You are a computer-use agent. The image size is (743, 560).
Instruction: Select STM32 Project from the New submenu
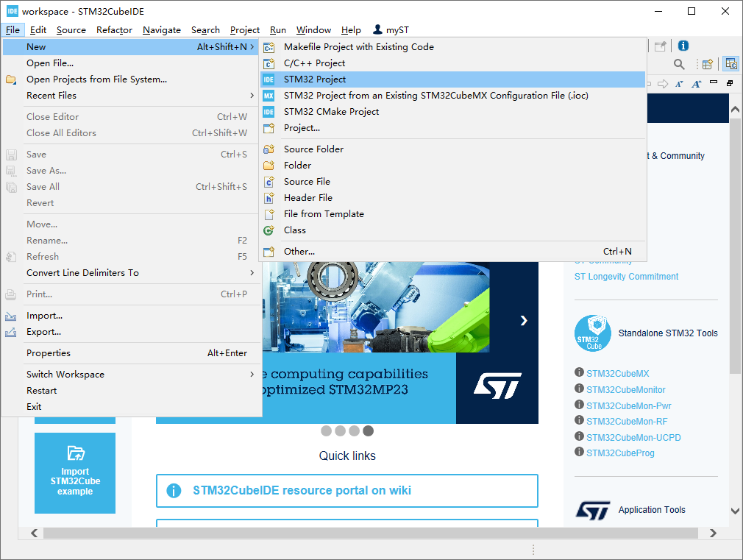click(452, 79)
